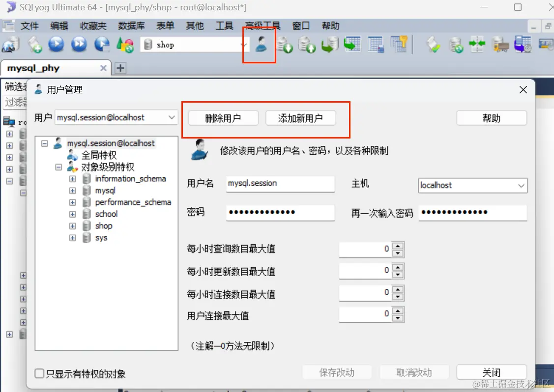This screenshot has height=392, width=554.
Task: Toggle 只显示有特权的对象 checkbox
Action: click(x=39, y=373)
